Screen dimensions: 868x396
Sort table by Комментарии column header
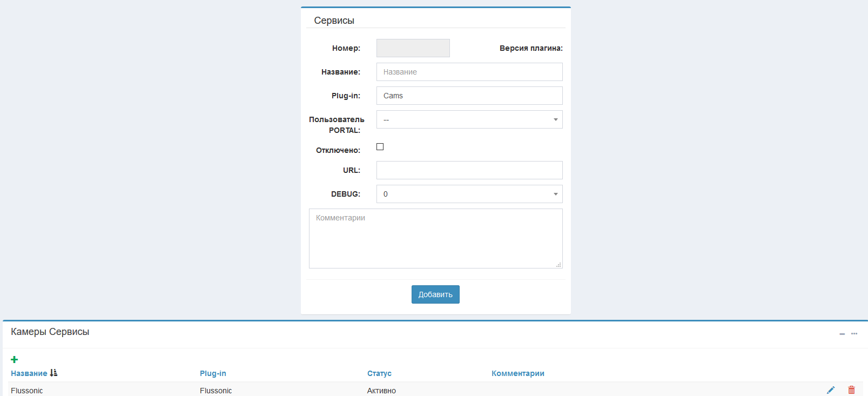coord(517,373)
